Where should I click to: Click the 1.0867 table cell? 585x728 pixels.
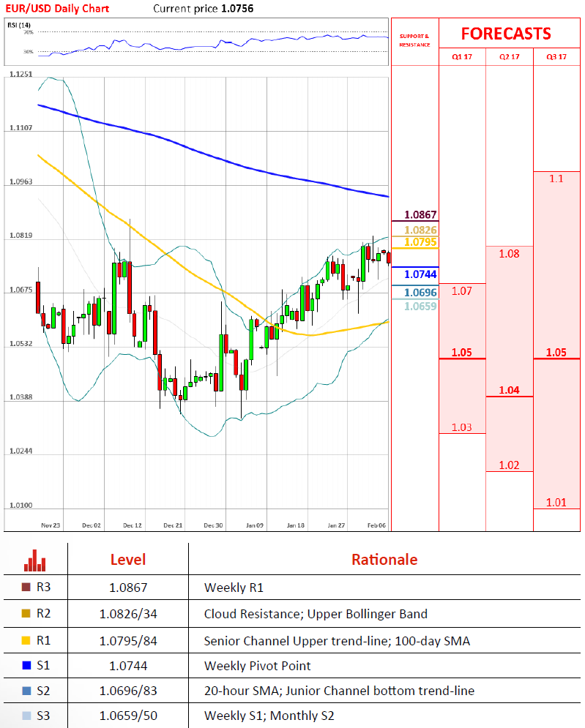pos(128,588)
